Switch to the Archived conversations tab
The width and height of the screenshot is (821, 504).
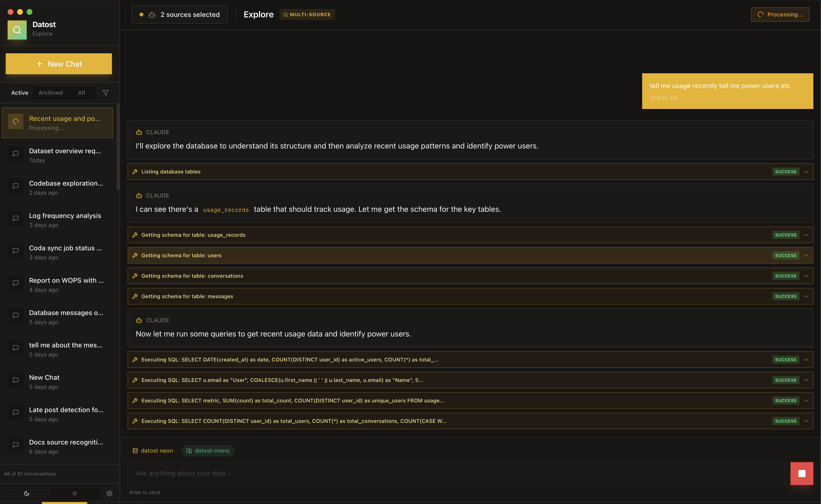[x=50, y=93]
